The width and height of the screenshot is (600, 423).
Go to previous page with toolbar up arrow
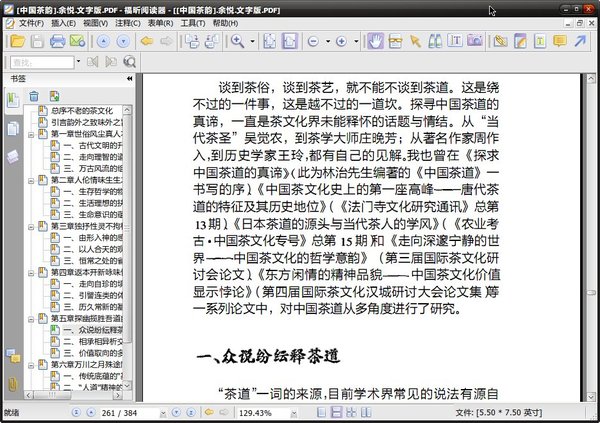click(x=103, y=41)
